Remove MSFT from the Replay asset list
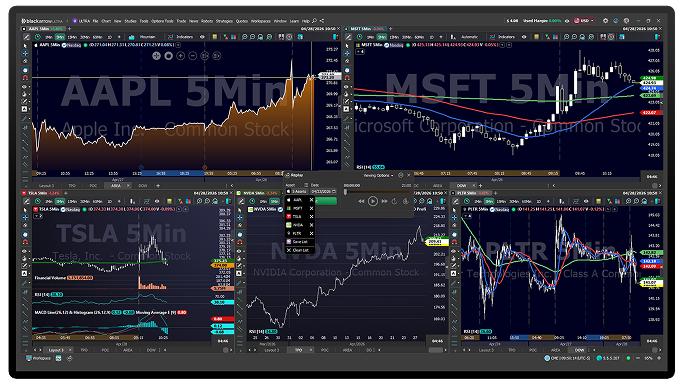This screenshot has height=385, width=684. coord(311,208)
